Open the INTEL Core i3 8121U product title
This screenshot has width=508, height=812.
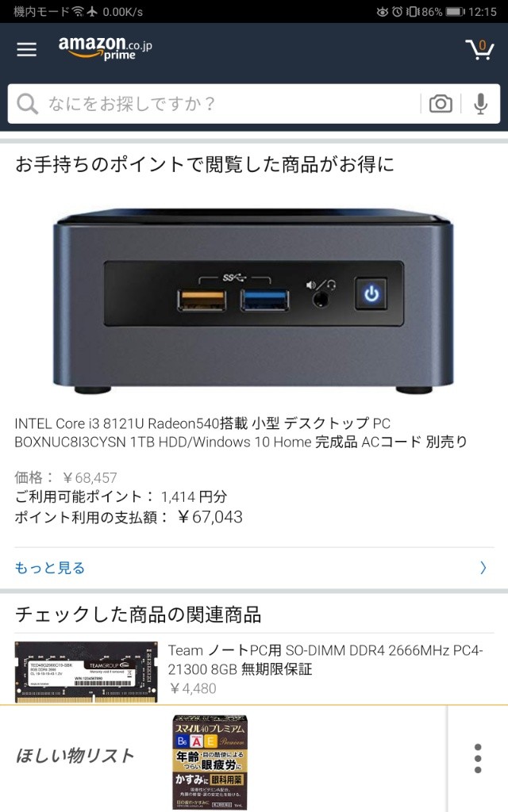pyautogui.click(x=241, y=432)
